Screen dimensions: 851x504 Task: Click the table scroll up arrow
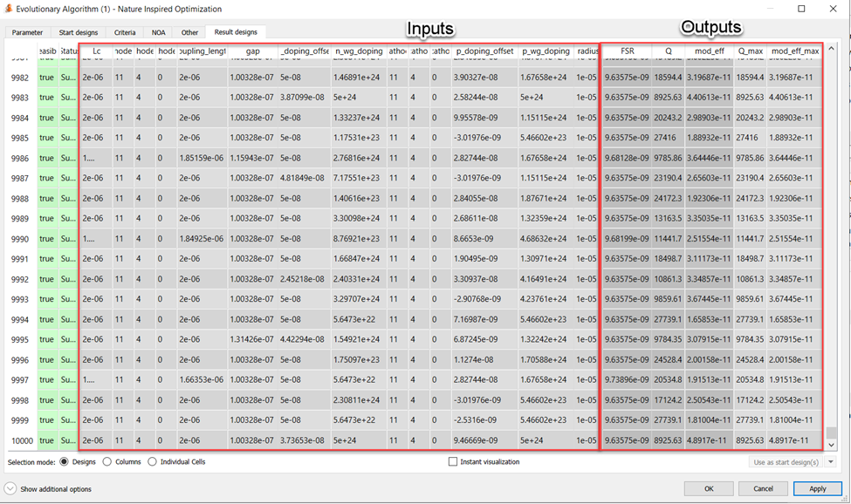coord(830,49)
